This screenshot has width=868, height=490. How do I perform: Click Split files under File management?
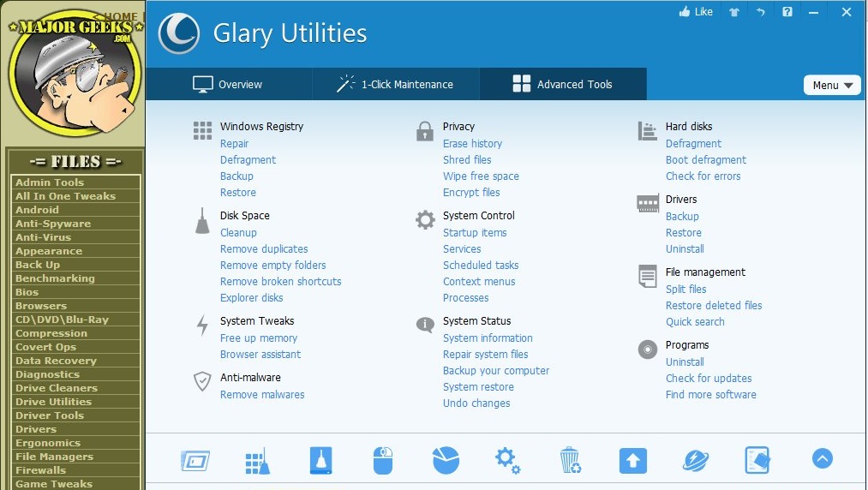685,289
